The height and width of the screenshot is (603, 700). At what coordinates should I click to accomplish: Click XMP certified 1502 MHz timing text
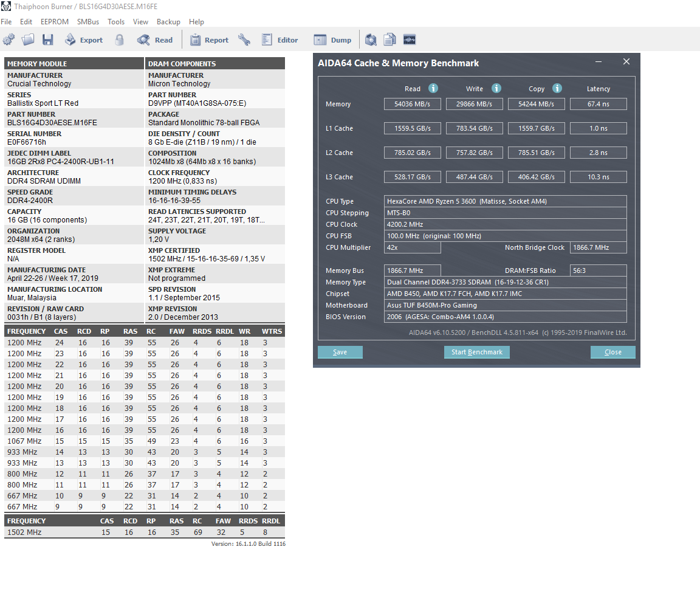pos(206,258)
